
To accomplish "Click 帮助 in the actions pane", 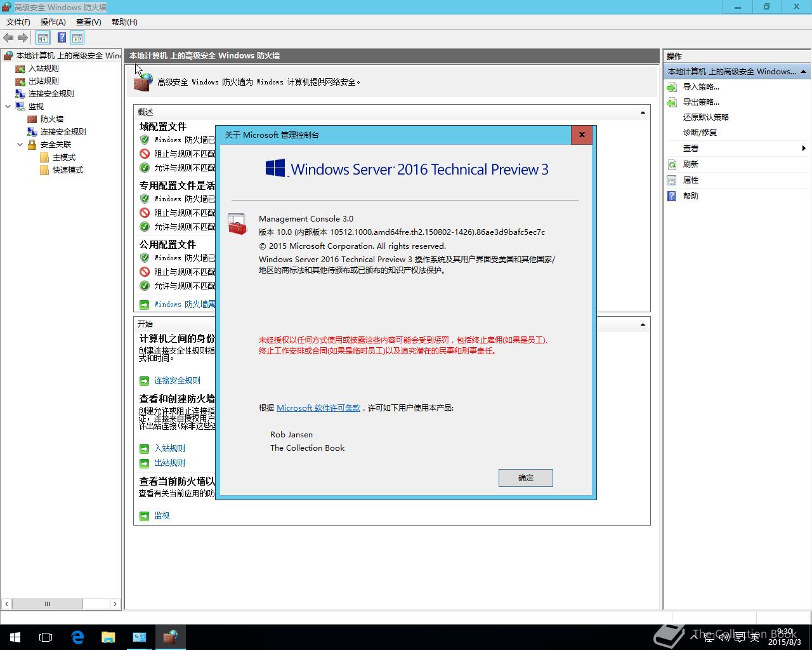I will (690, 196).
